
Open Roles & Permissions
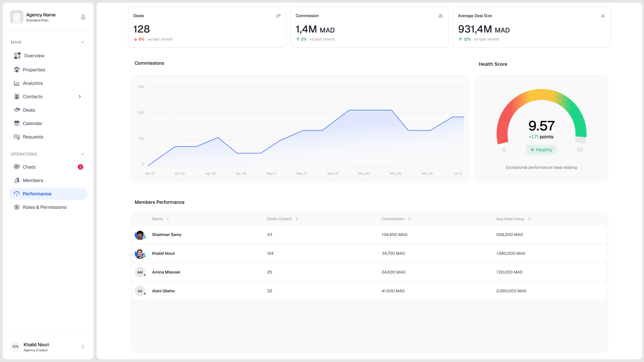pyautogui.click(x=44, y=207)
